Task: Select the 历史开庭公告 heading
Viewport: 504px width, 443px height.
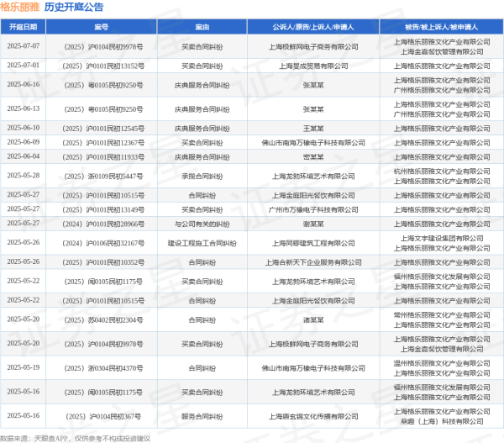Action: [74, 7]
